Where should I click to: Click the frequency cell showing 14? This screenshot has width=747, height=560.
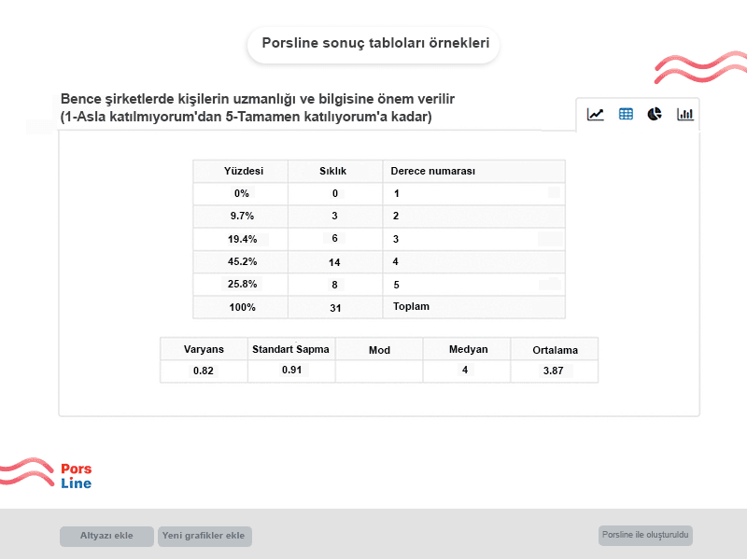(335, 262)
